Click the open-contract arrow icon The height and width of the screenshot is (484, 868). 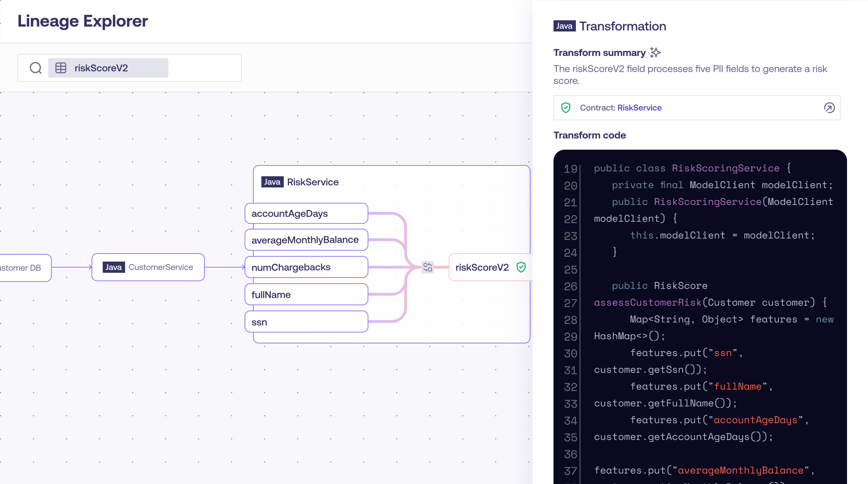point(829,108)
